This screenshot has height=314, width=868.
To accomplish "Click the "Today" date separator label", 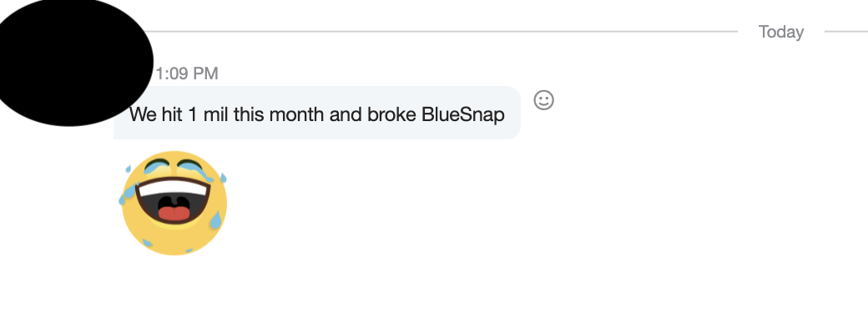I will [780, 32].
